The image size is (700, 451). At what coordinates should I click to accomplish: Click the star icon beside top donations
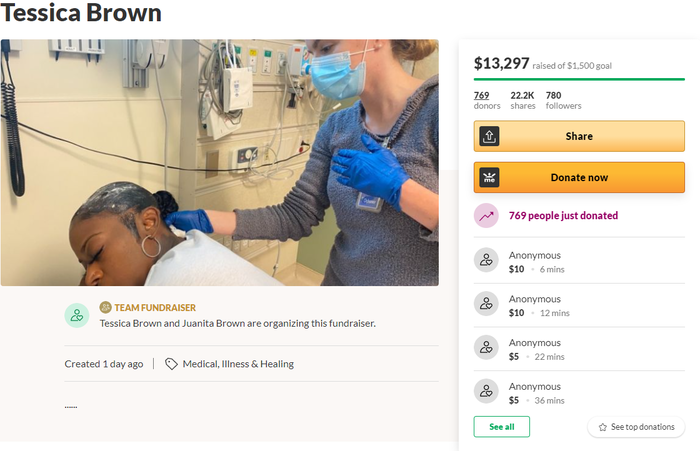coord(602,427)
